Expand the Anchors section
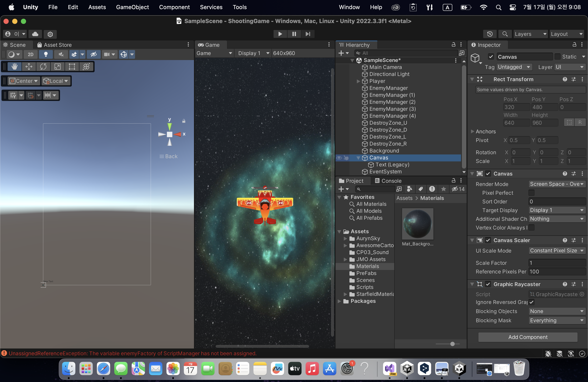588x382 pixels. pyautogui.click(x=472, y=131)
